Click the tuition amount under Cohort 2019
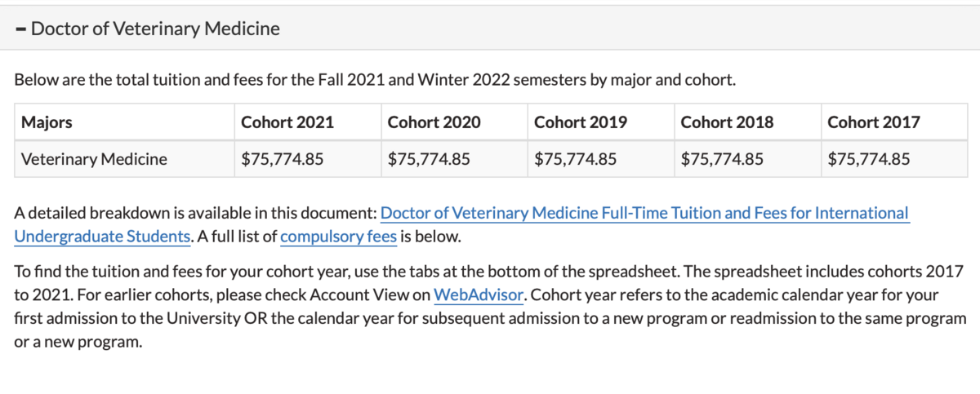 tap(575, 159)
